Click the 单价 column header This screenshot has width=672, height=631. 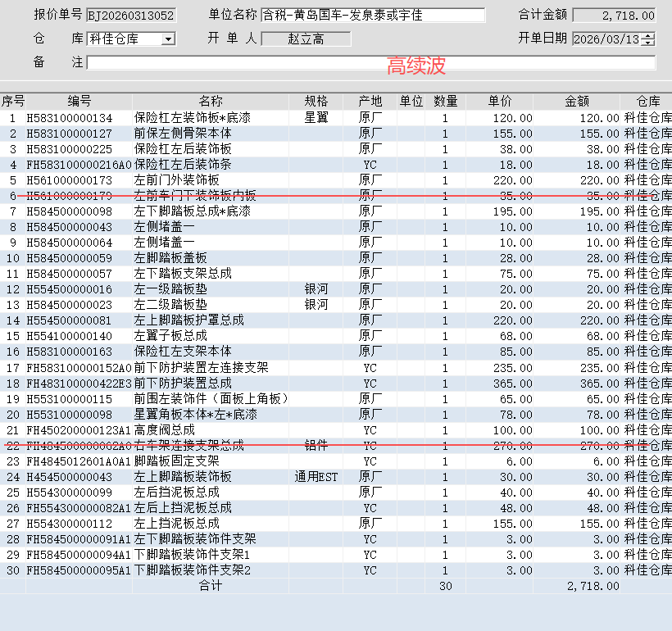point(500,102)
